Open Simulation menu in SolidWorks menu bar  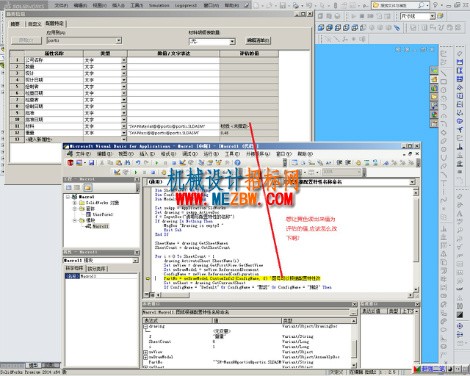pos(159,5)
